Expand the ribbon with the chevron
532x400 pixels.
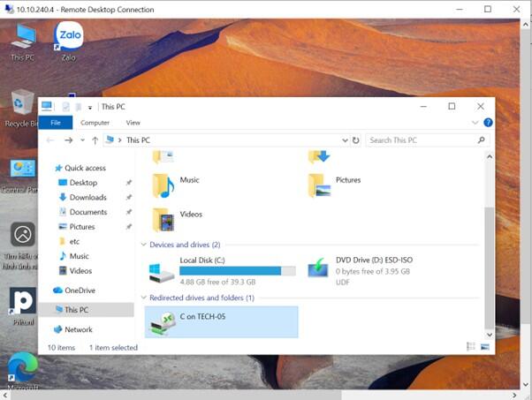click(475, 123)
